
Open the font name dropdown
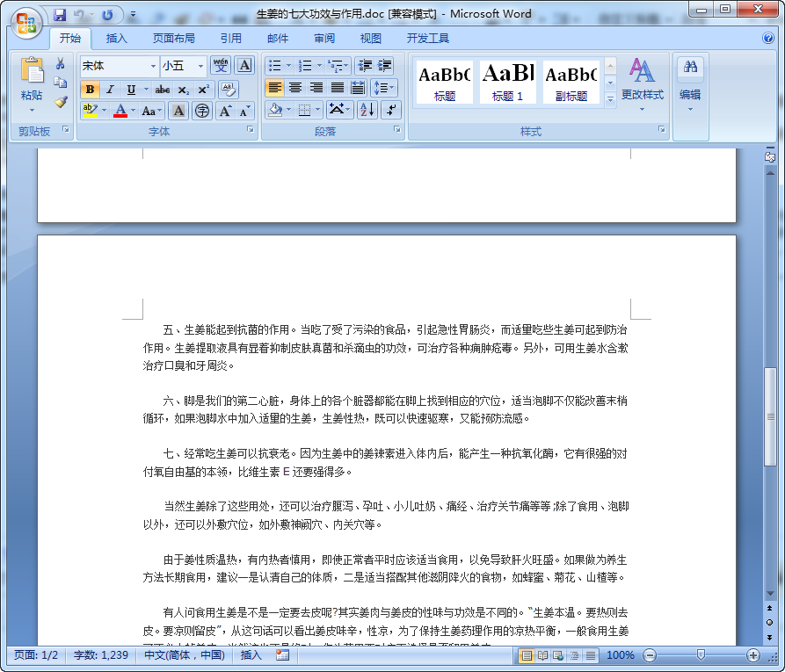pos(153,66)
